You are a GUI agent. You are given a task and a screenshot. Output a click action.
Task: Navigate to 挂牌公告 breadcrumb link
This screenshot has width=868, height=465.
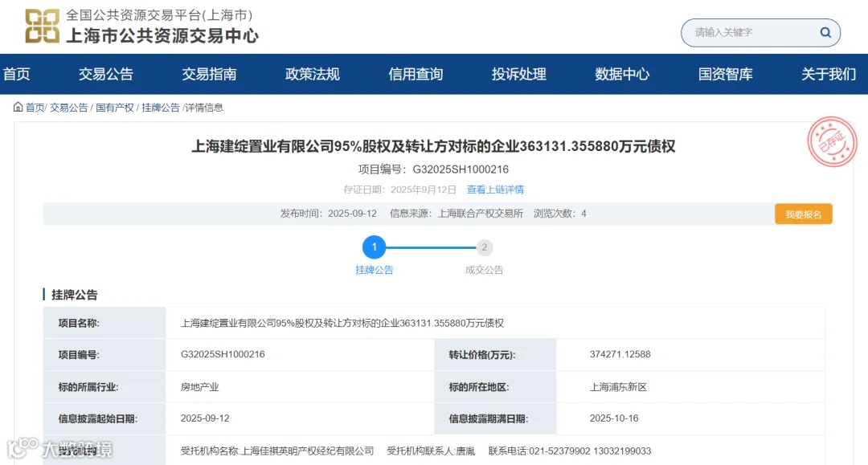coord(164,107)
